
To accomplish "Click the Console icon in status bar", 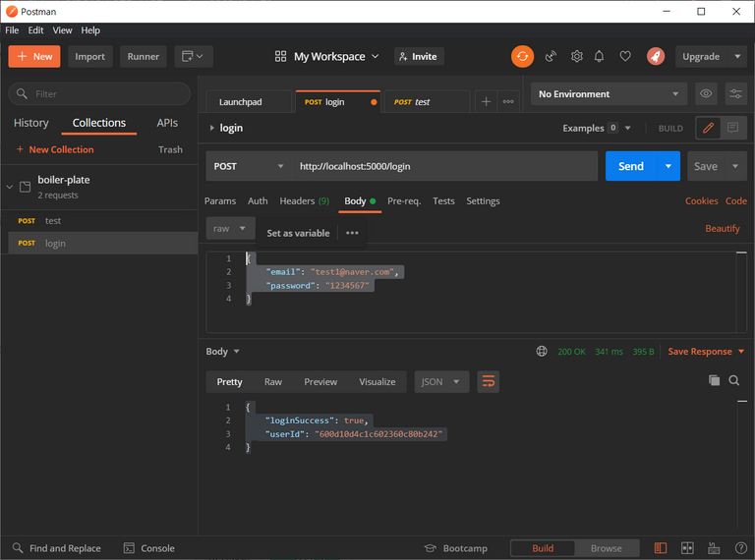I will (129, 548).
